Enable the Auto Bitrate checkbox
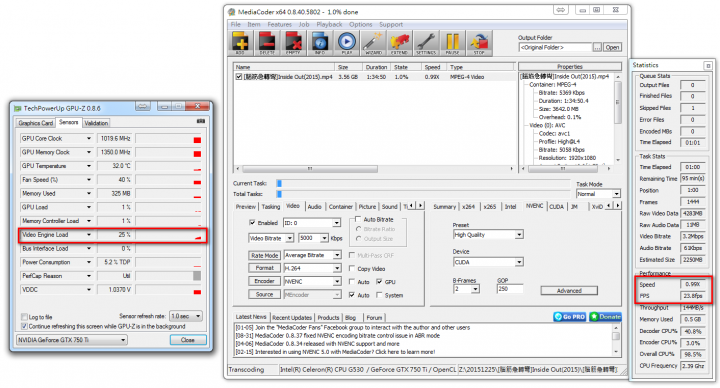Viewport: 720px width, 388px height. (x=358, y=219)
